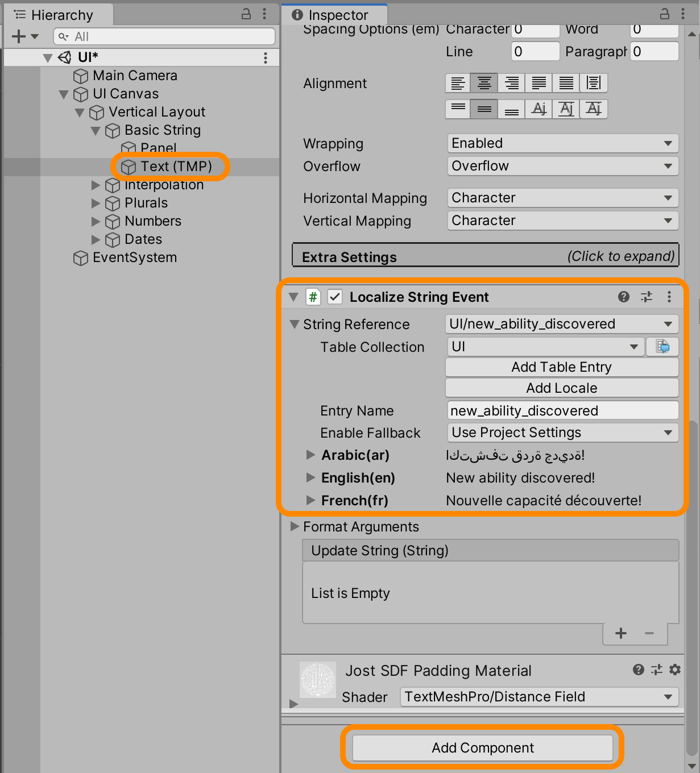The height and width of the screenshot is (773, 700).
Task: Open presets for Localize String Event
Action: pos(647,297)
